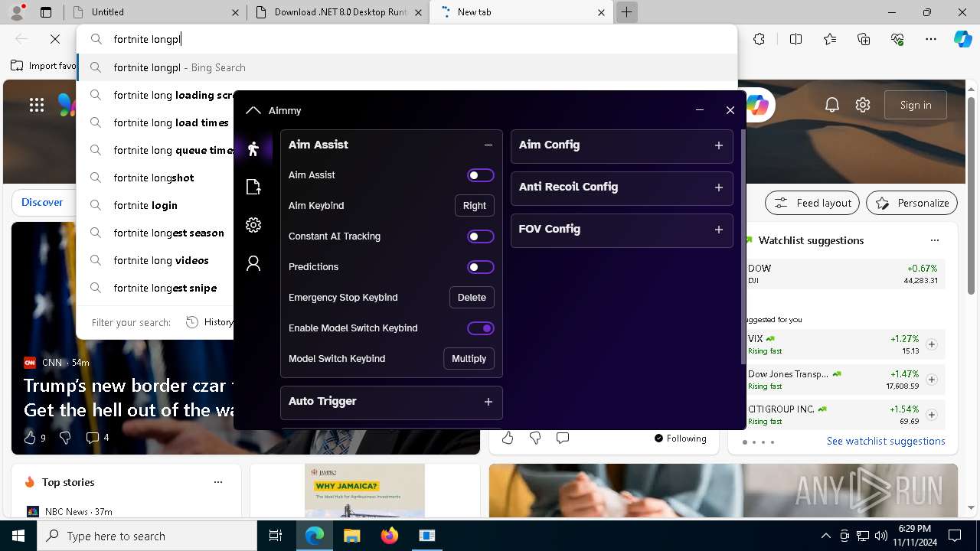980x551 pixels.
Task: Click the address bar search field
Action: click(x=407, y=39)
